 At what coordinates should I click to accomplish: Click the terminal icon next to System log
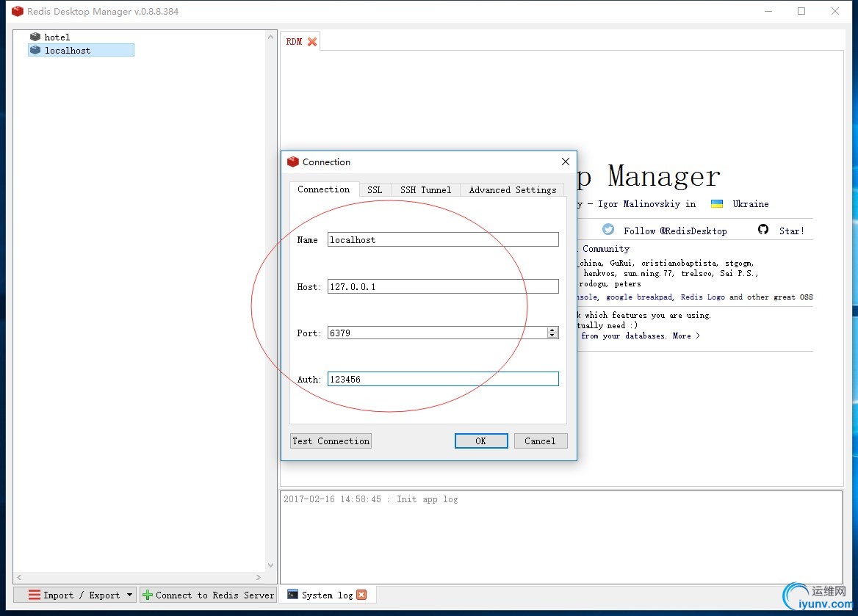pos(293,595)
